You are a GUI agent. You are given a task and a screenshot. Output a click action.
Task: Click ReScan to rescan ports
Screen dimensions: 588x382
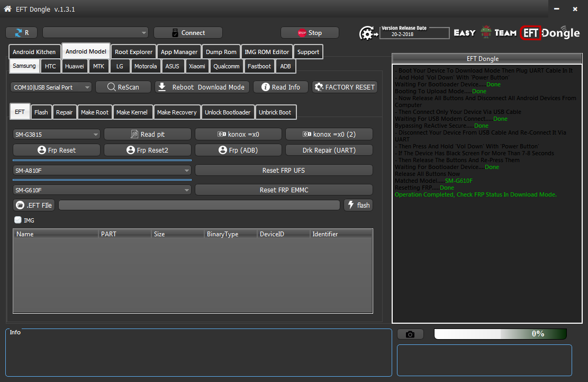pos(123,87)
